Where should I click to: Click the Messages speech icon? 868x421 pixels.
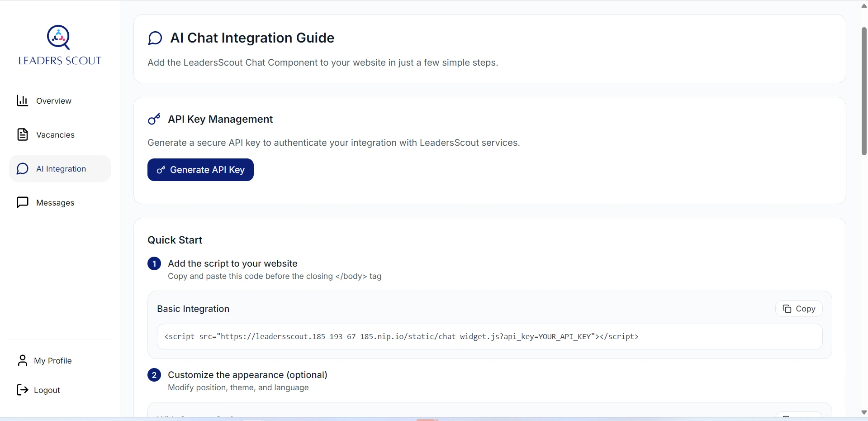[23, 202]
